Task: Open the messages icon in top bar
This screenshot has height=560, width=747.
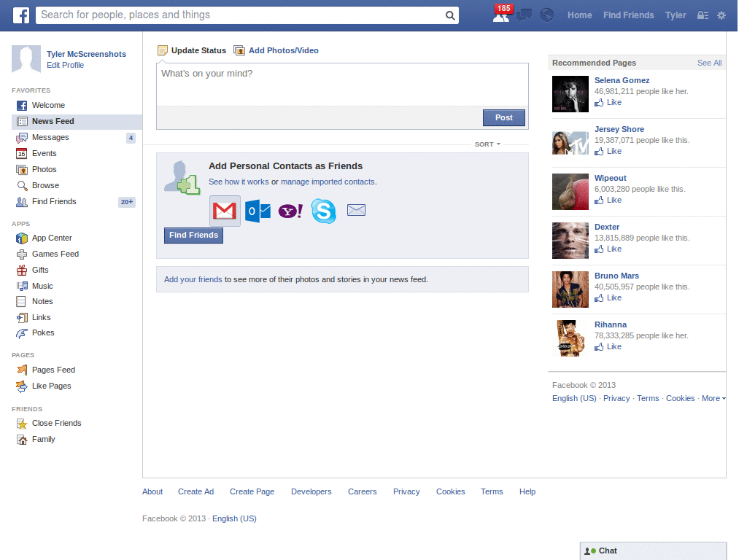Action: [524, 15]
